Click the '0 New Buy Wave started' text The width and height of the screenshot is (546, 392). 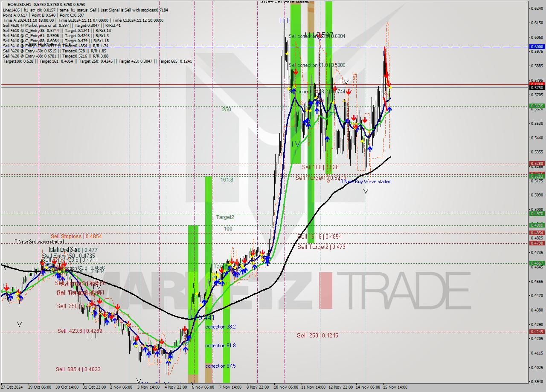366,182
